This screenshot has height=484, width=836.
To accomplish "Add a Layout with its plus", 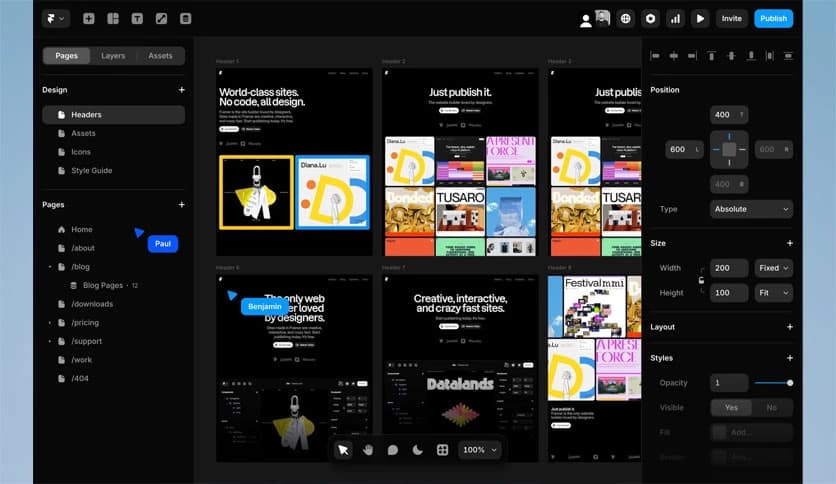I will (790, 327).
